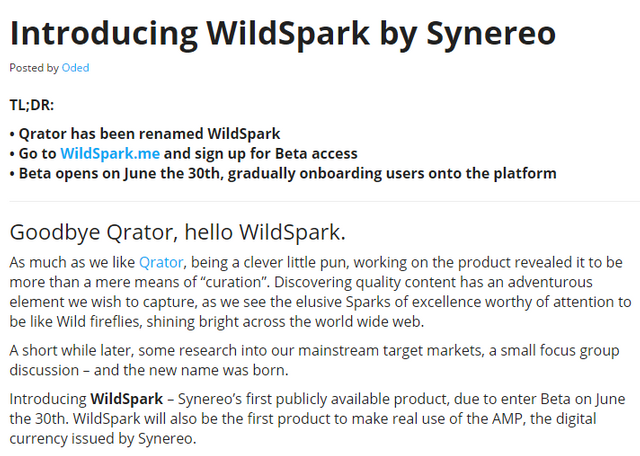Image resolution: width=640 pixels, height=456 pixels.
Task: Click the "Goodbye Qrator, hello WildSpark." subheading
Action: [x=177, y=232]
